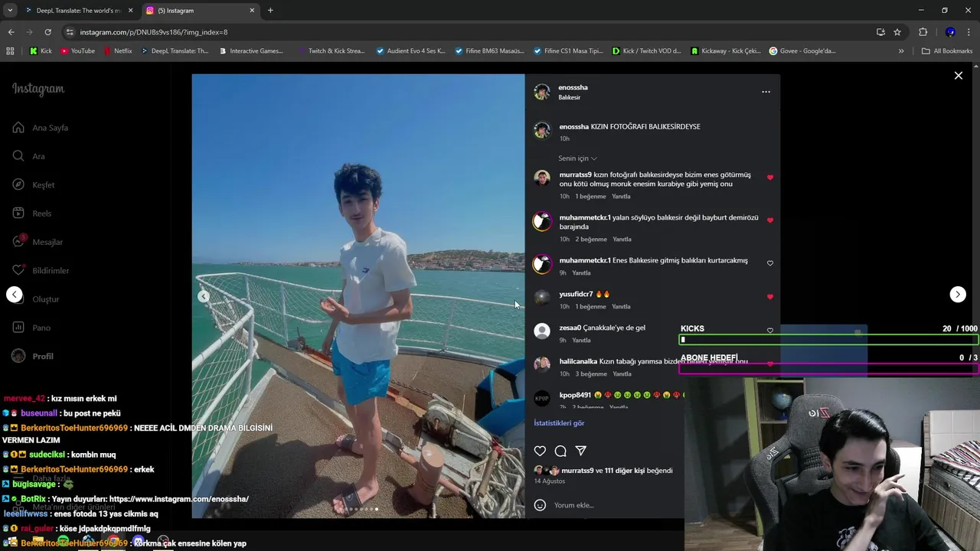View likes on halilcanalka's comment
This screenshot has width=980, height=551.
[590, 374]
